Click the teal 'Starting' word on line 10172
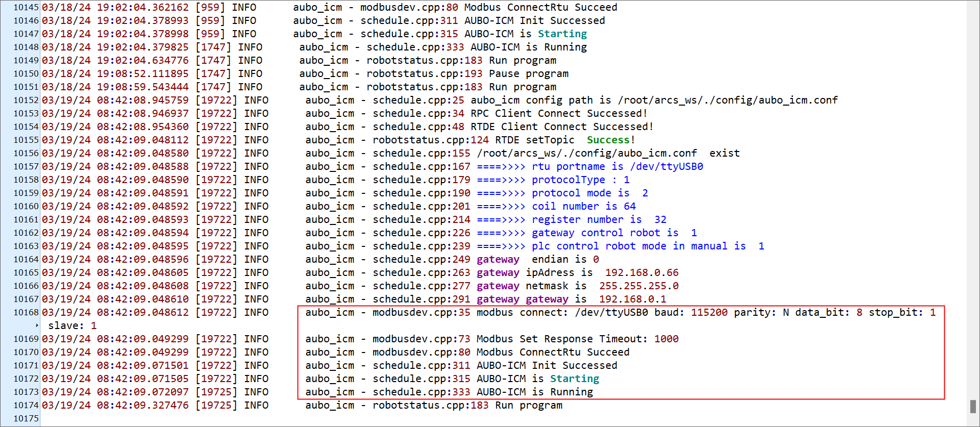 pyautogui.click(x=575, y=379)
